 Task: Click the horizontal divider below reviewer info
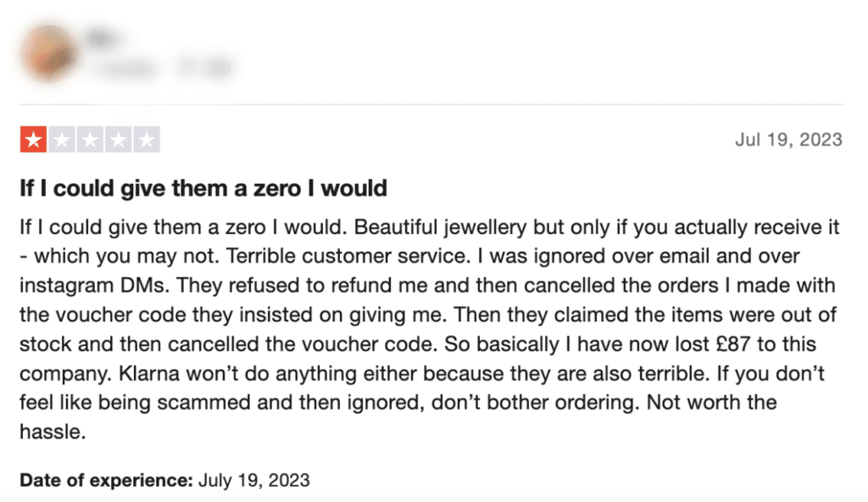tap(431, 104)
